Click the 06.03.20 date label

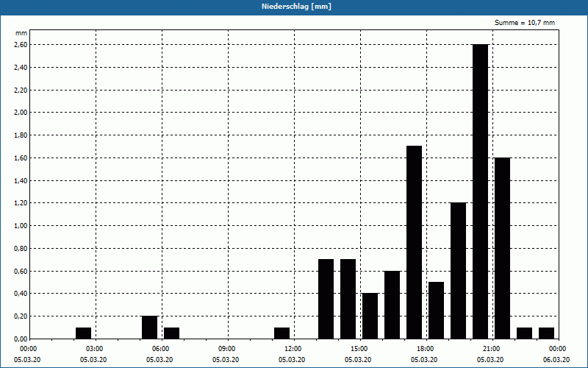pyautogui.click(x=556, y=359)
